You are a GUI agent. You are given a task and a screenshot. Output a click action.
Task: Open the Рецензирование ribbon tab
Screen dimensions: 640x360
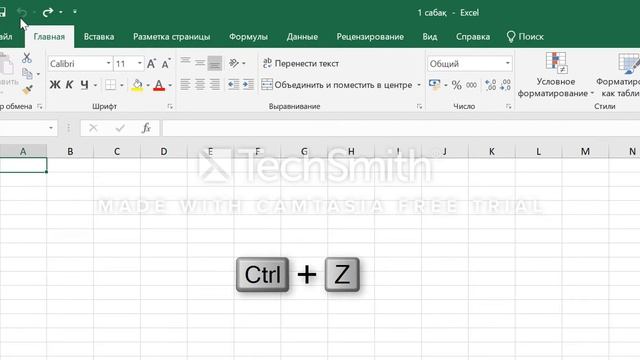pos(370,37)
